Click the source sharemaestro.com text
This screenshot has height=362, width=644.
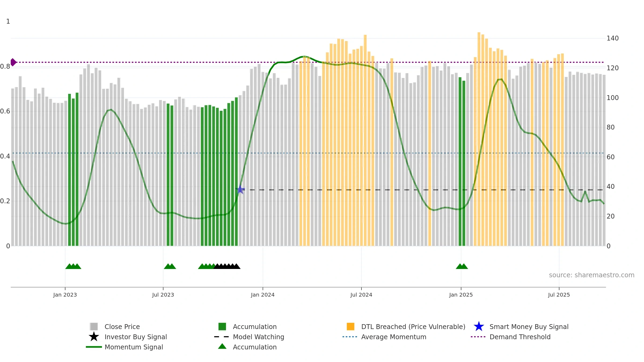click(592, 275)
